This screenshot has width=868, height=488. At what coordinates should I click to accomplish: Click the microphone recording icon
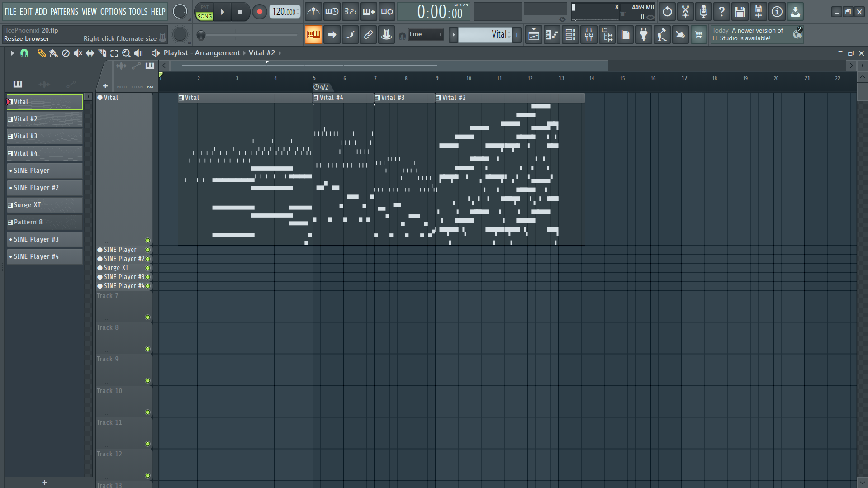[703, 12]
